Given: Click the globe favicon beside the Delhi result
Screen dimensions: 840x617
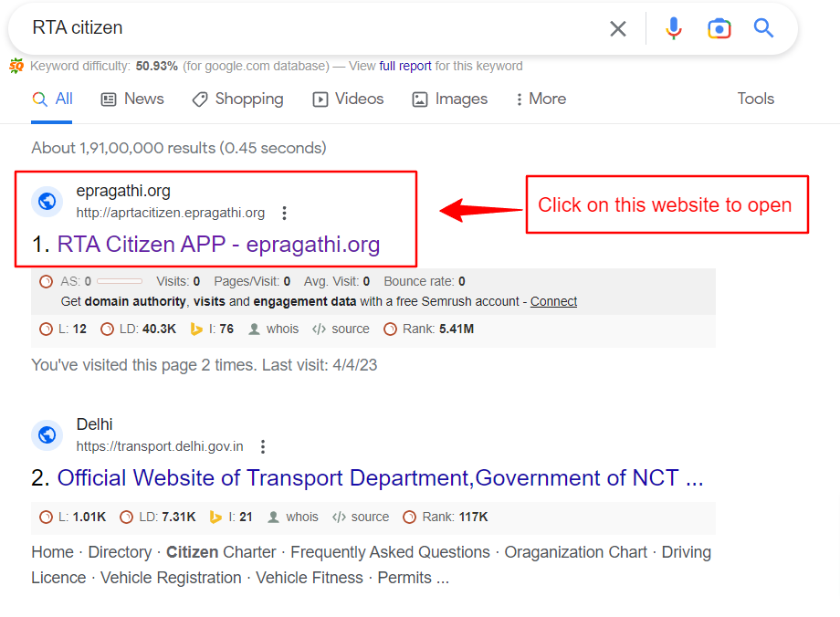Looking at the screenshot, I should pyautogui.click(x=47, y=434).
